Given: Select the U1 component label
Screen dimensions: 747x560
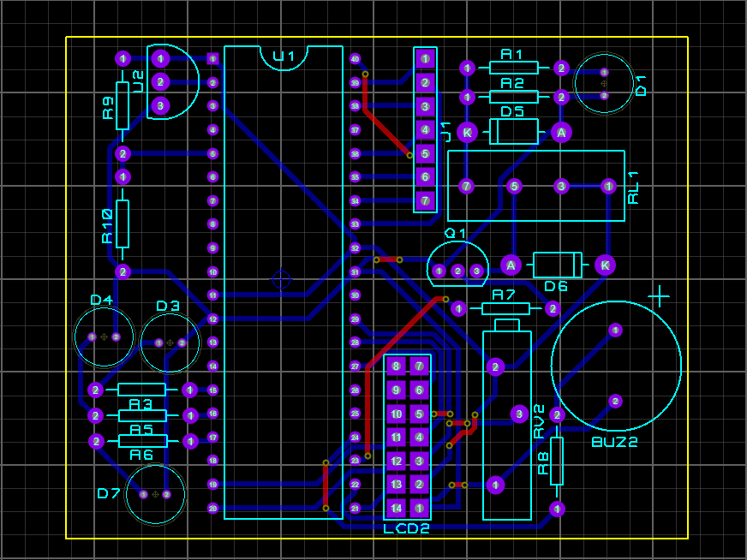Looking at the screenshot, I should pyautogui.click(x=284, y=57).
